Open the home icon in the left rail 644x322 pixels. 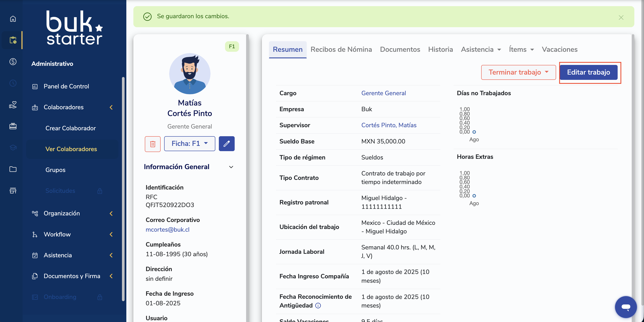pos(13,19)
